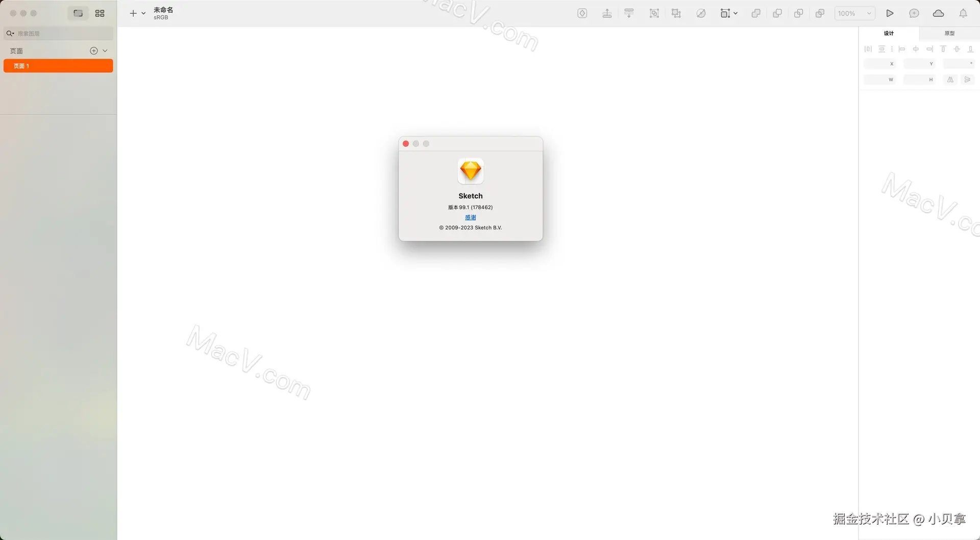Switch to the components grid view
Viewport: 980px width, 540px height.
[x=100, y=13]
